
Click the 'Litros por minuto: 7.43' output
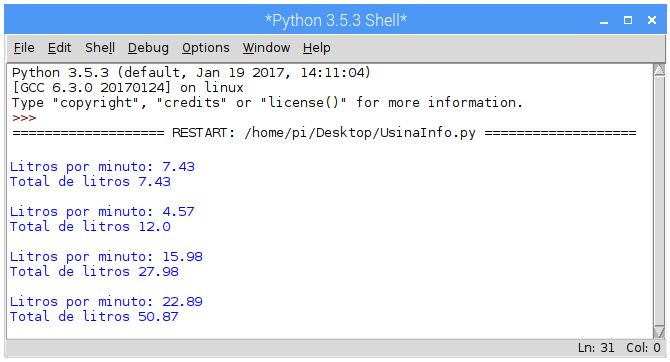pos(102,167)
